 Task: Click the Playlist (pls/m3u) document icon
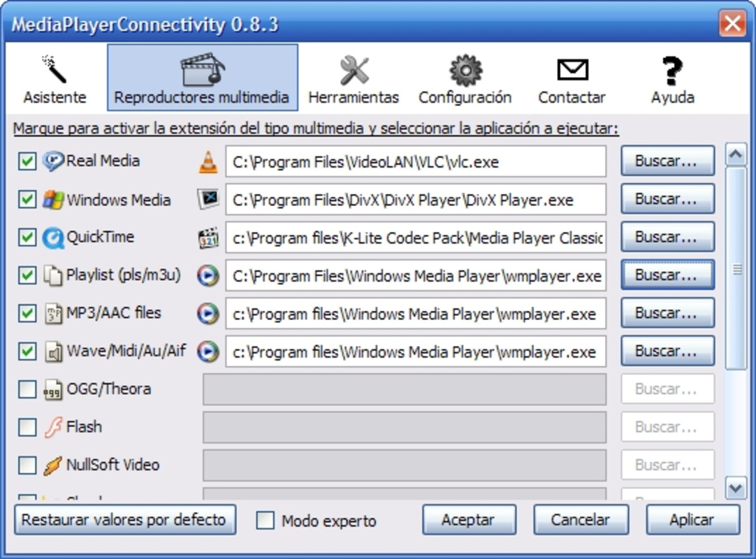(52, 275)
